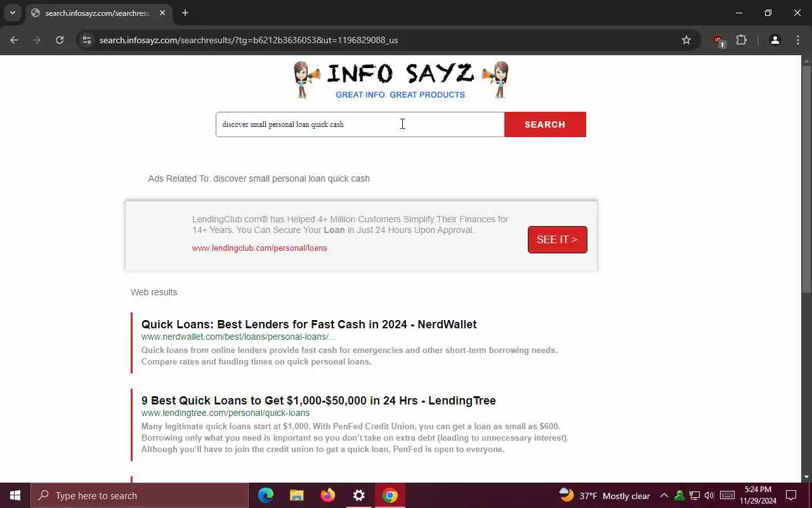Reload the page with the refresh icon
Viewport: 812px width, 508px height.
tap(60, 40)
